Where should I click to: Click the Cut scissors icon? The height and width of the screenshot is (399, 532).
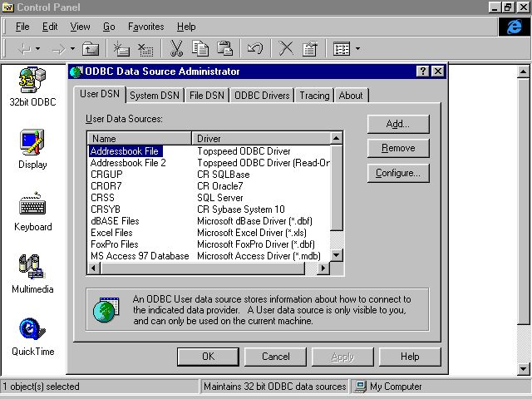click(177, 48)
